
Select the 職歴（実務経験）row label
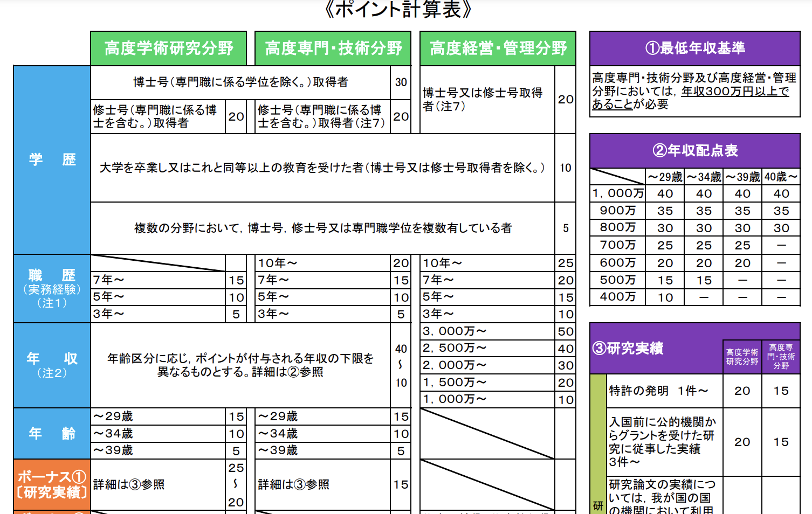click(x=52, y=289)
